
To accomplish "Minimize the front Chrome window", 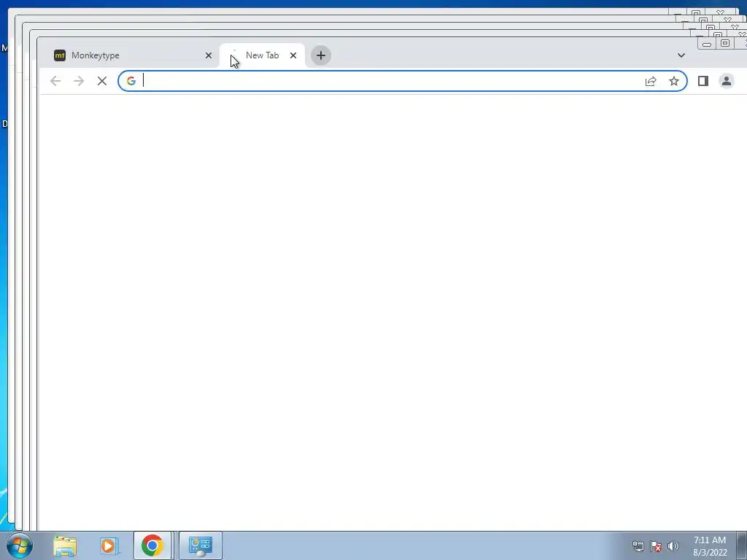I will pyautogui.click(x=706, y=44).
